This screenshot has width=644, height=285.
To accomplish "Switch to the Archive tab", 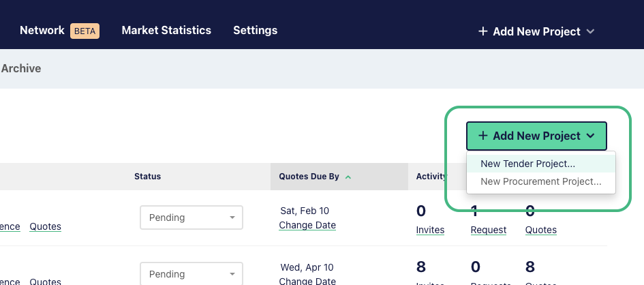I will click(x=21, y=68).
